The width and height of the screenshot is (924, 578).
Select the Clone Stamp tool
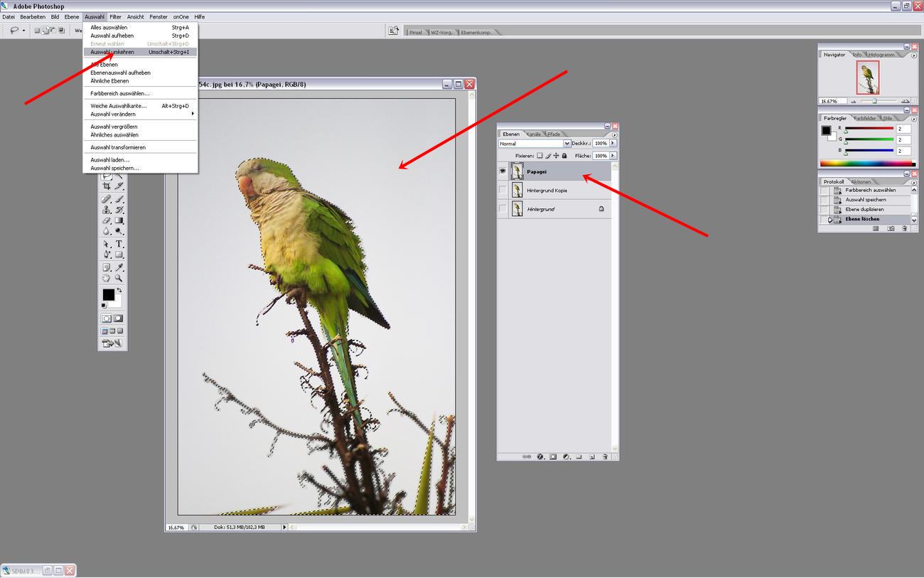click(107, 210)
